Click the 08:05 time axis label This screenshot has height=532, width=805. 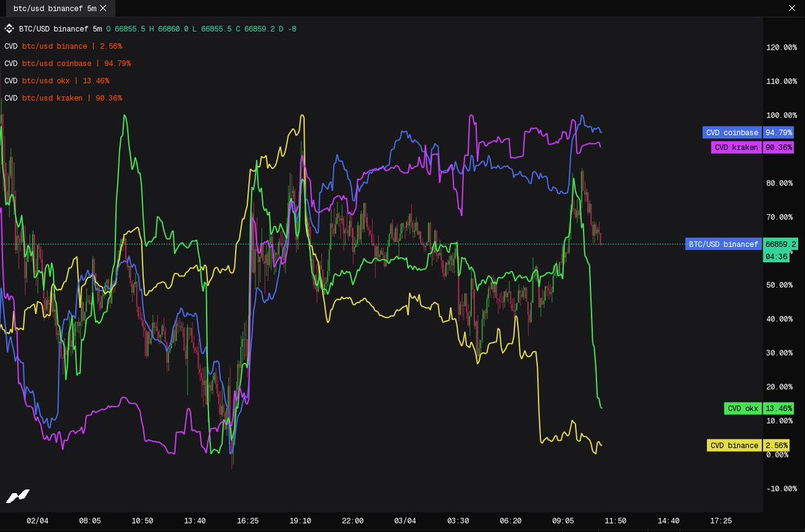pos(90,521)
